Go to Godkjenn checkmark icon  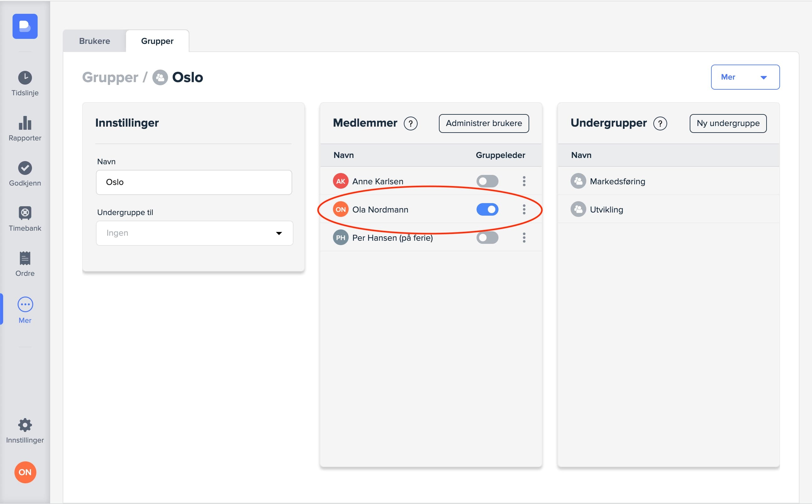25,168
